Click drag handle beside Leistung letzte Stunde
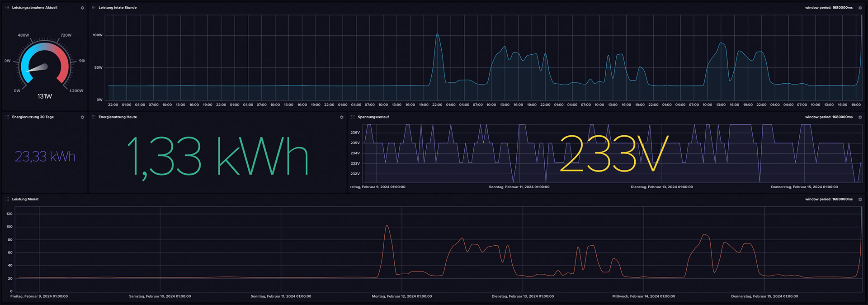Viewport: 868px width, 305px height. pyautogui.click(x=94, y=8)
